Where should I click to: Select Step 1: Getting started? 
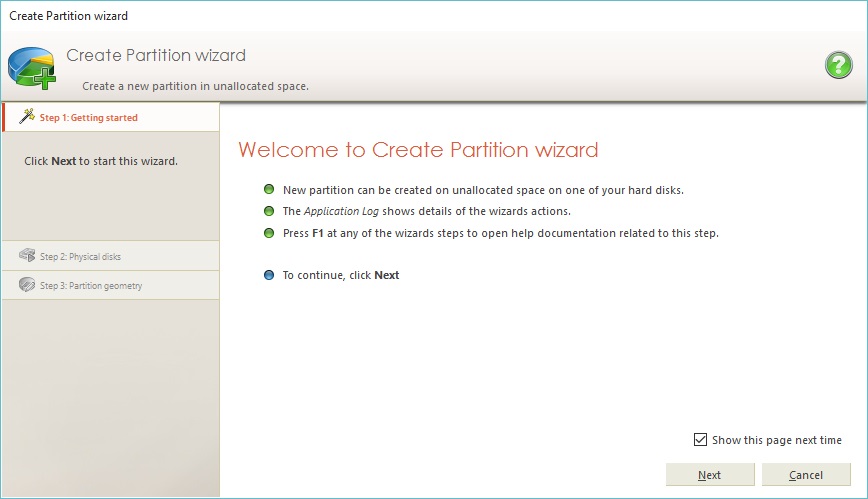111,117
